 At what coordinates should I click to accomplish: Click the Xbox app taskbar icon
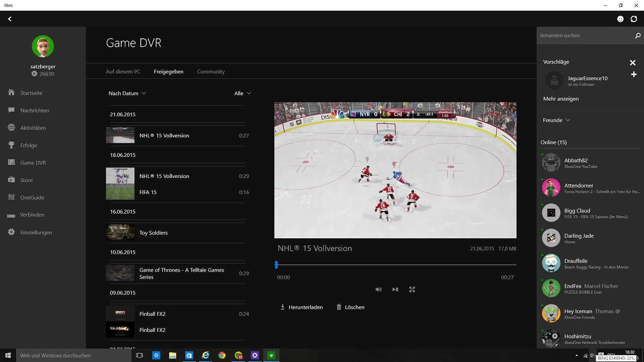tap(271, 355)
